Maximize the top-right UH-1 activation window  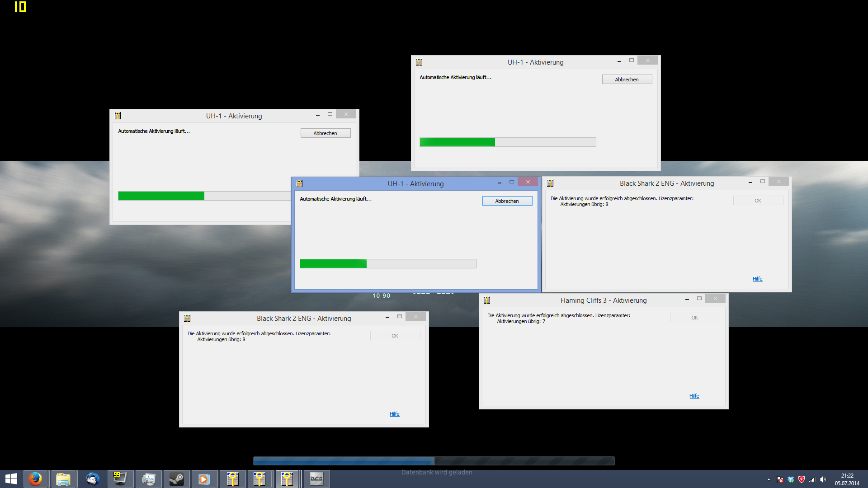(632, 60)
